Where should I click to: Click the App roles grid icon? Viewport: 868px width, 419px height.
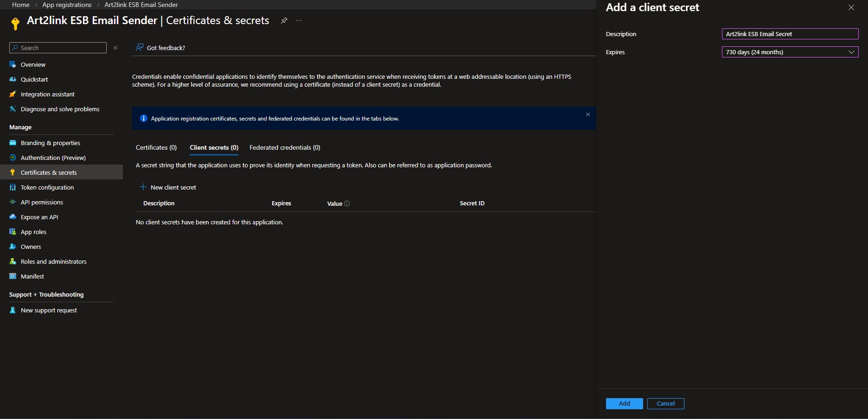[x=13, y=232]
